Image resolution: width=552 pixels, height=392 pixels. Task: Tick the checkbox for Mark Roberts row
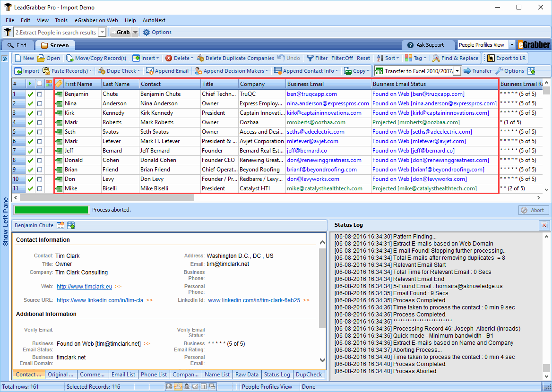(39, 122)
